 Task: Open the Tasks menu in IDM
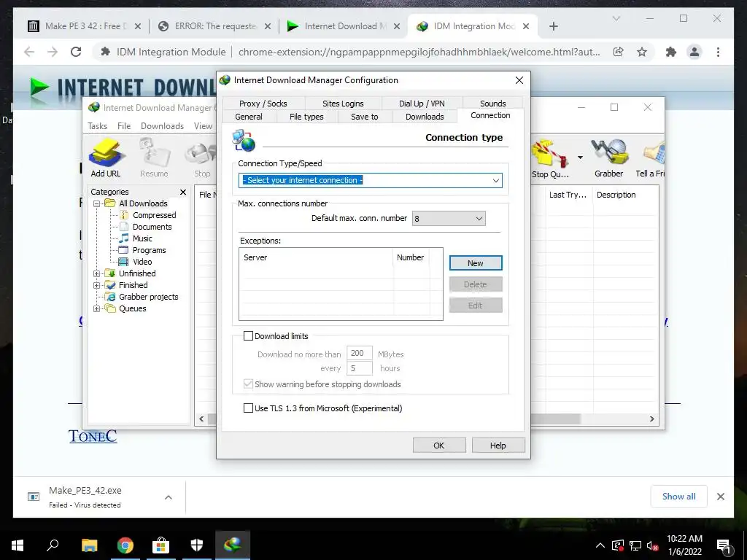coord(97,126)
